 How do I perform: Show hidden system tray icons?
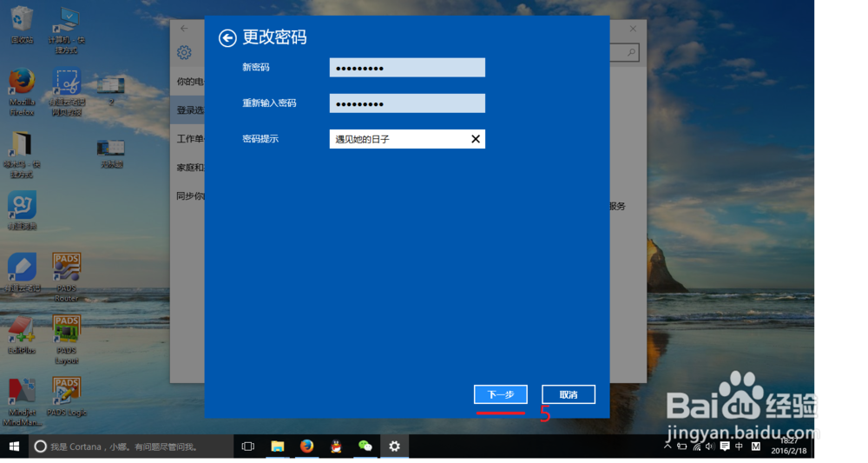click(667, 446)
